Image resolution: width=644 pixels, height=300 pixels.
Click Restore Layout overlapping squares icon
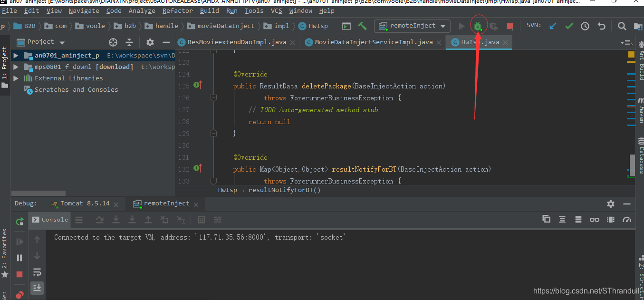tap(546, 219)
